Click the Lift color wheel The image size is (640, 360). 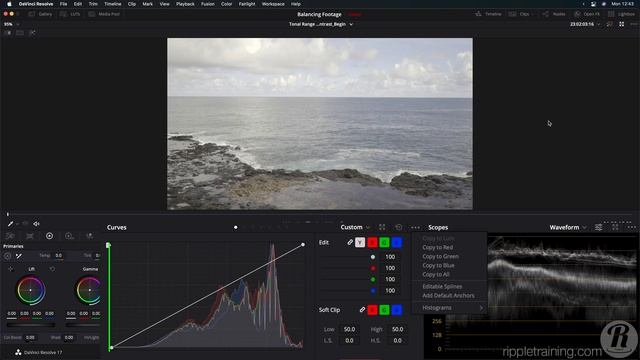[31, 290]
